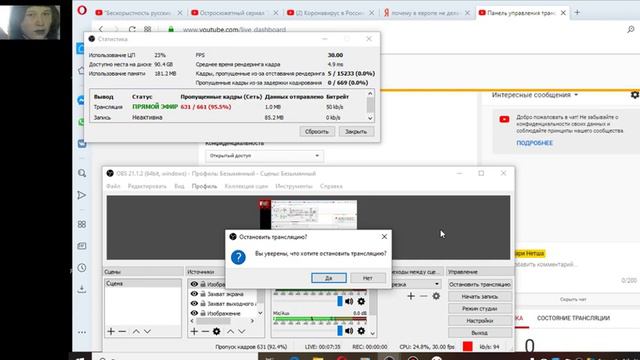Open Opera sidebar My Flow arrow icon

click(82, 195)
